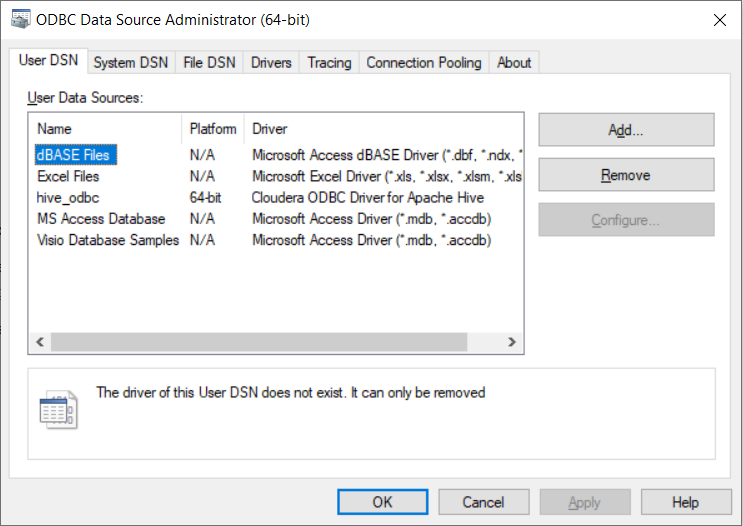Switch to the User DSN tab
Image resolution: width=743 pixels, height=526 pixels.
pyautogui.click(x=48, y=61)
